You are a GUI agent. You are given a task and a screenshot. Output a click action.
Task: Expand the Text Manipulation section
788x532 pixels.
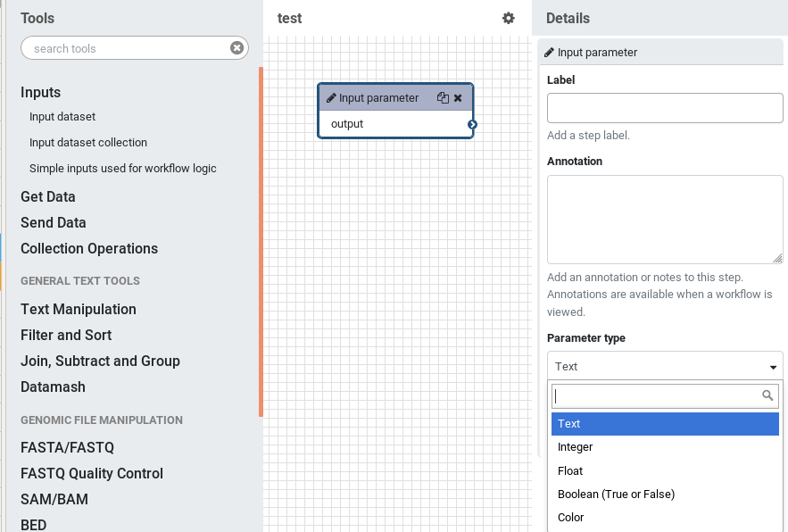pyautogui.click(x=78, y=309)
